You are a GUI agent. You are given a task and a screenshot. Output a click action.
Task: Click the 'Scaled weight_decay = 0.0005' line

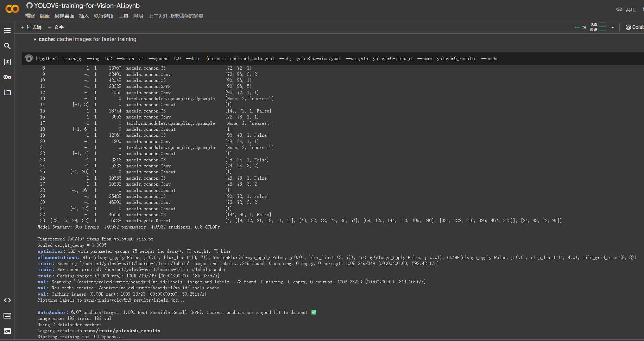[x=72, y=245]
